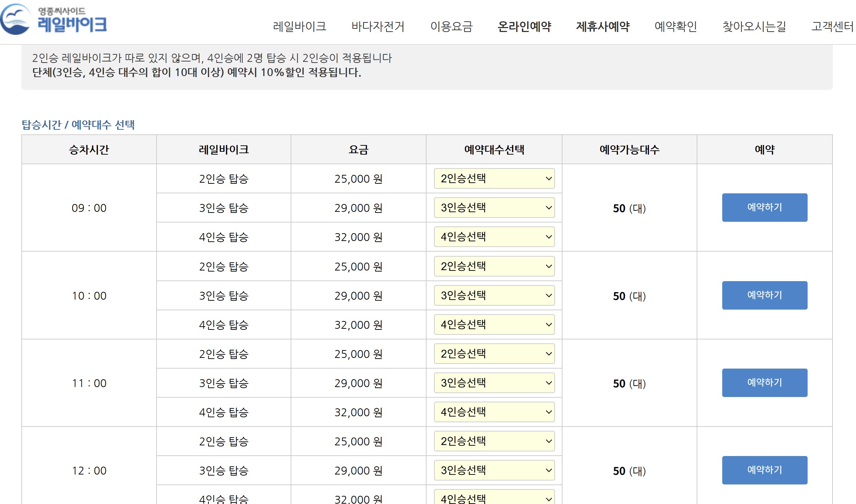
Task: Open the 고객센터 menu item
Action: tap(832, 26)
